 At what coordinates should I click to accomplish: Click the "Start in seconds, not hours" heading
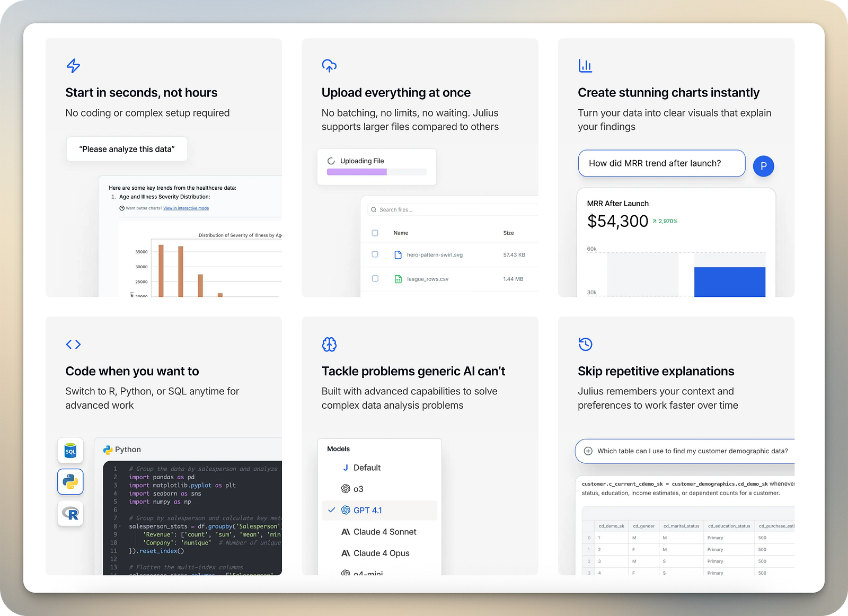[142, 93]
